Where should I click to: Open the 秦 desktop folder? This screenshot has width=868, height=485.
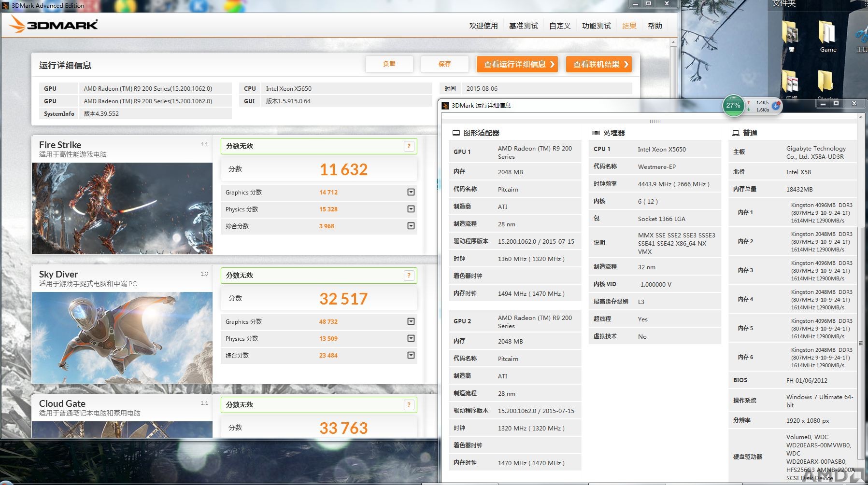tap(791, 36)
